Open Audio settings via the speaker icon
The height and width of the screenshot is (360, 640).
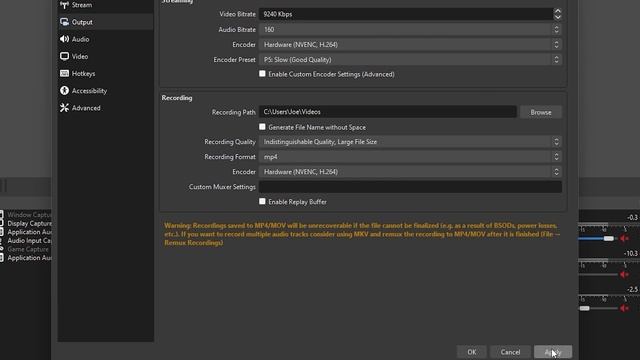64,39
